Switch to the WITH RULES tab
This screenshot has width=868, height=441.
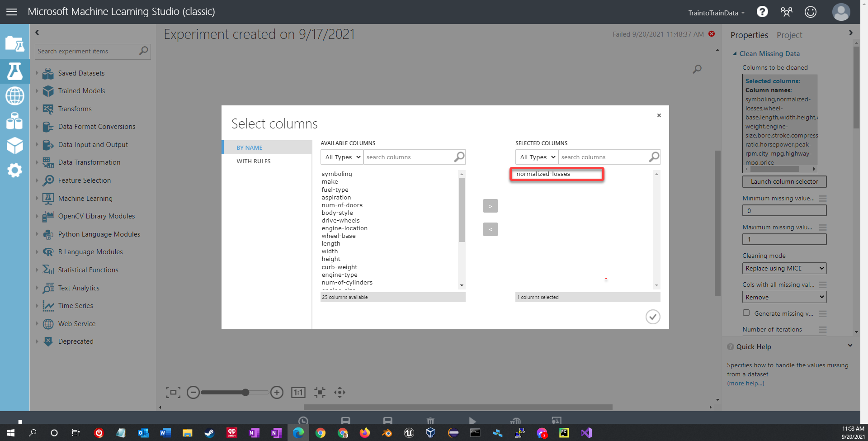[x=254, y=161]
